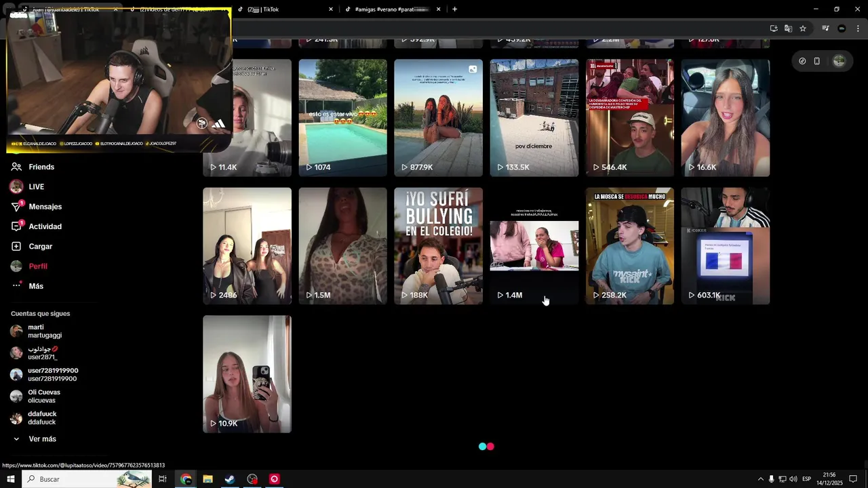The width and height of the screenshot is (868, 488).
Task: Click the TikTok floating coin/explore icon
Action: click(x=802, y=61)
